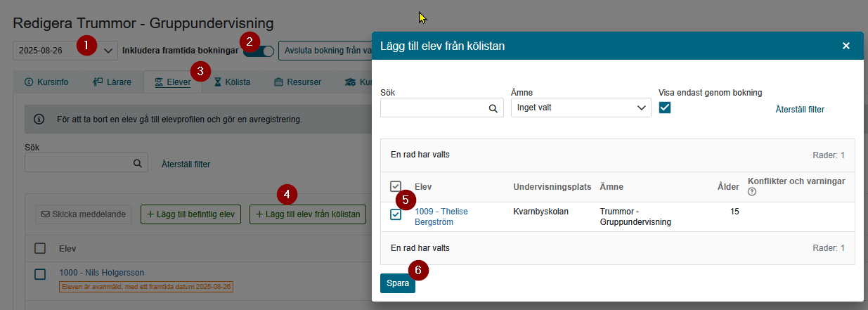Uncheck the Thelise Bergström row checkbox
This screenshot has height=310, width=868.
click(x=396, y=214)
